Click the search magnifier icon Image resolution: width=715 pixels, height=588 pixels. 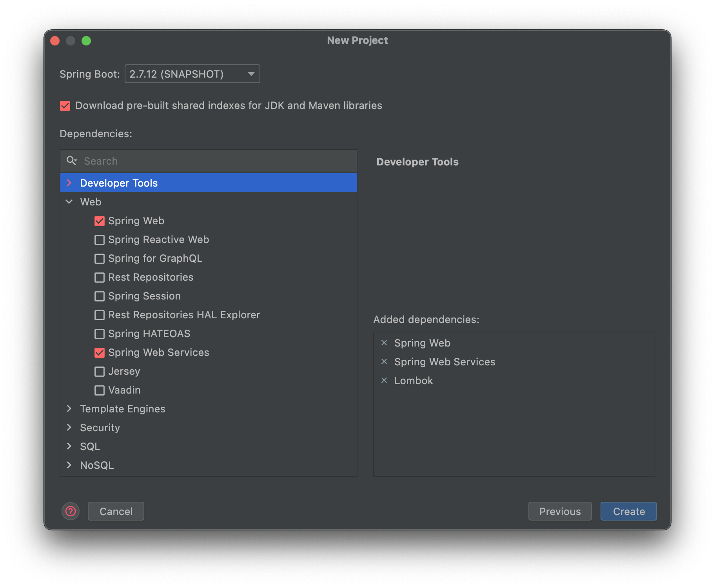click(72, 161)
